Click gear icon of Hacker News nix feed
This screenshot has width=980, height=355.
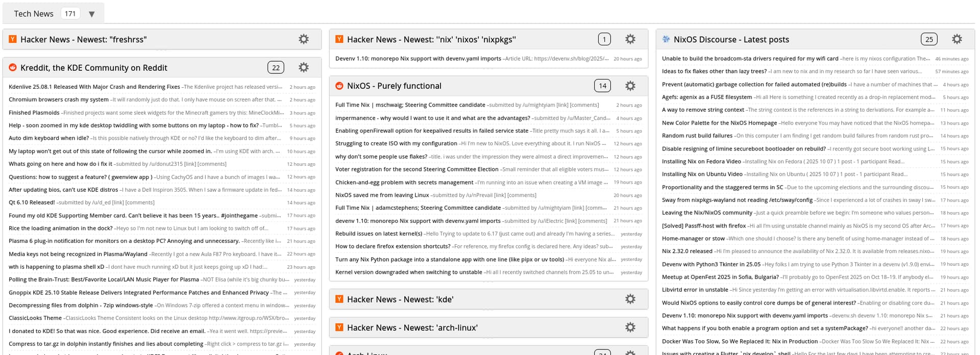pos(630,39)
